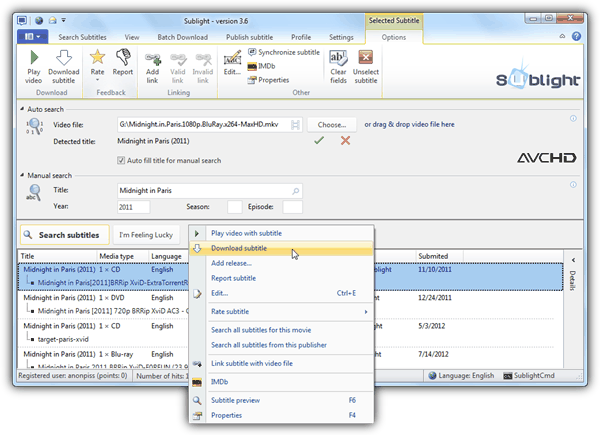
Task: Click SublightCmd in status bar
Action: click(529, 376)
